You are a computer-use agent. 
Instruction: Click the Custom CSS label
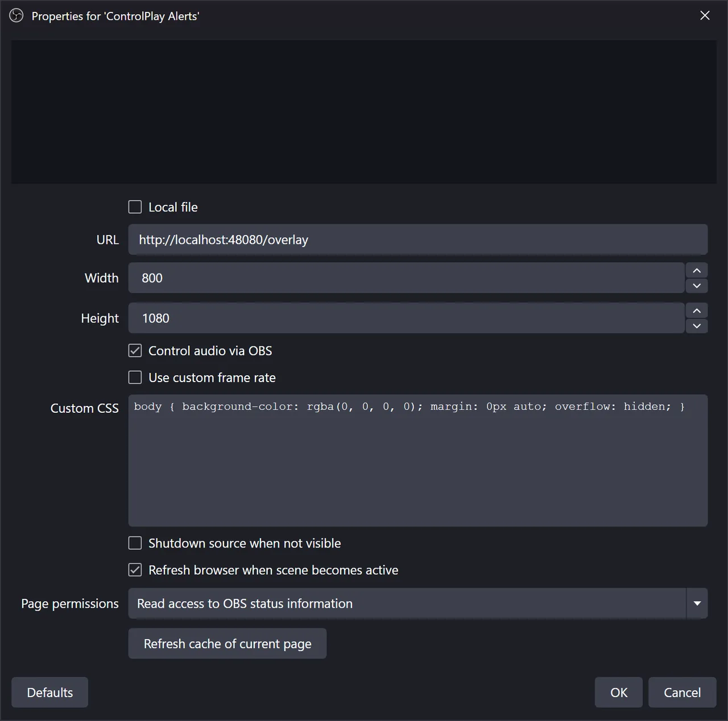coord(84,408)
